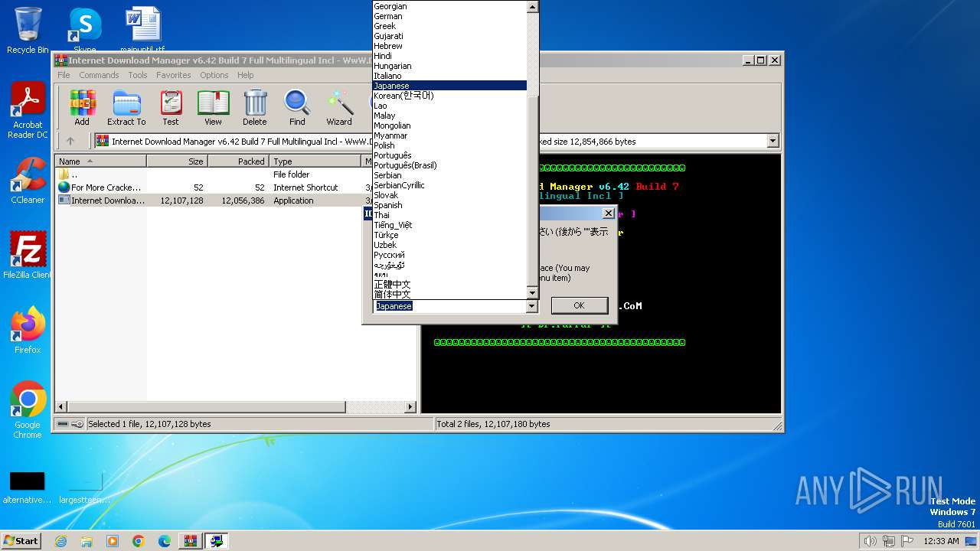The image size is (980, 551).
Task: Open FileZilla Client desktop icon
Action: [x=28, y=255]
